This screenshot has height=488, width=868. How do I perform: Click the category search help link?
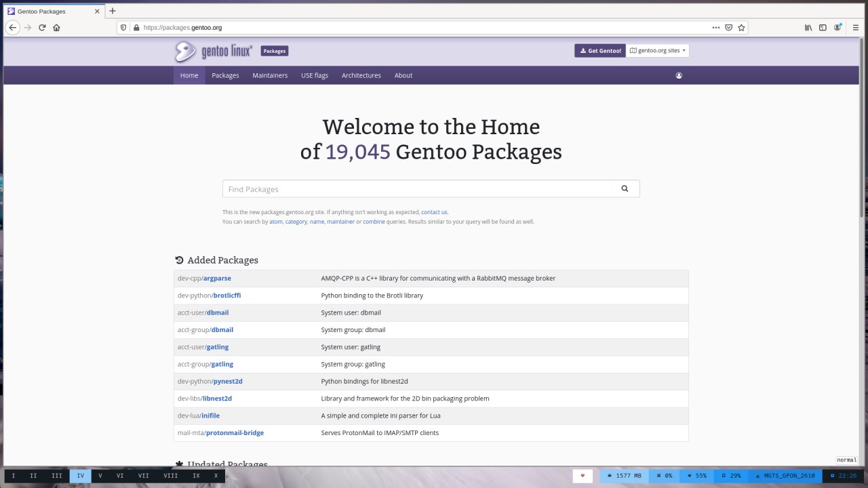click(x=296, y=222)
